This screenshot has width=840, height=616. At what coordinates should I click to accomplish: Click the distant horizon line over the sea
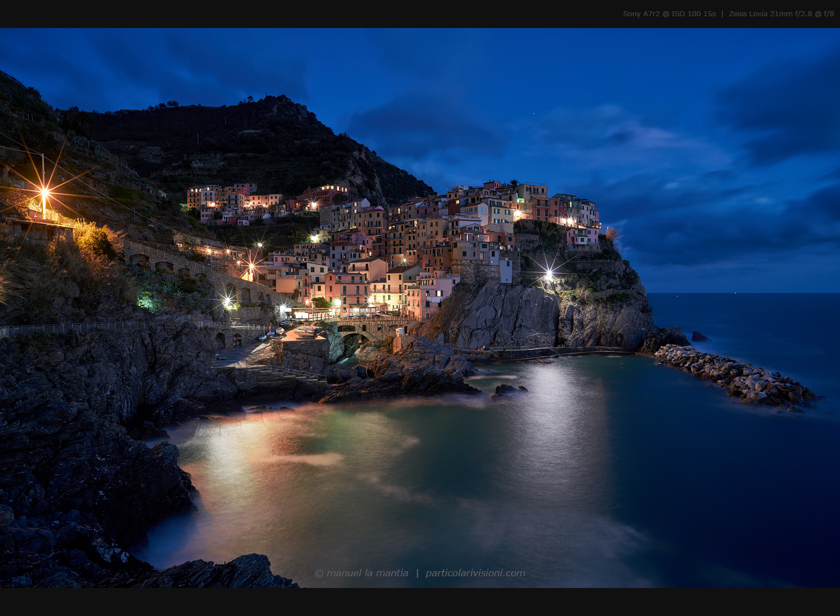point(745,293)
